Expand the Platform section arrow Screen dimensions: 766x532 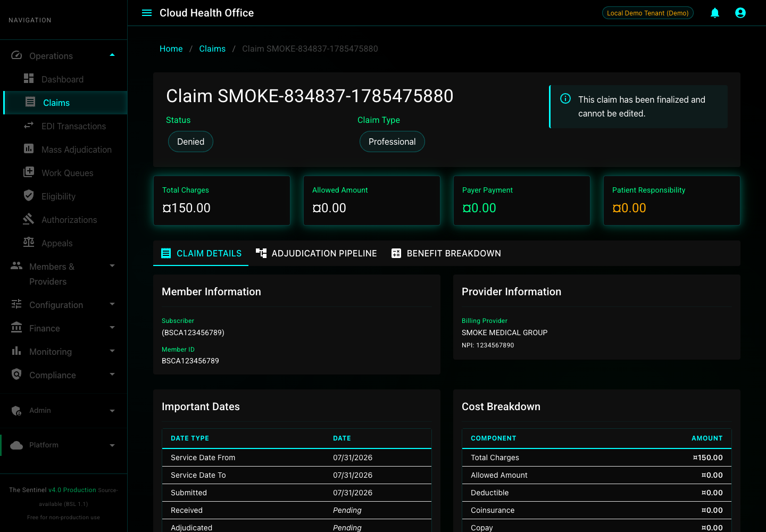(112, 445)
